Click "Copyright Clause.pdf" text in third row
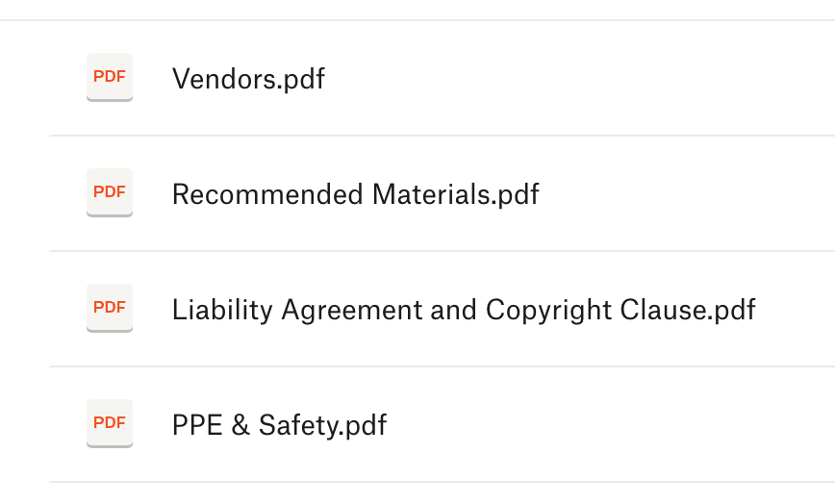The height and width of the screenshot is (504, 835). pos(620,310)
